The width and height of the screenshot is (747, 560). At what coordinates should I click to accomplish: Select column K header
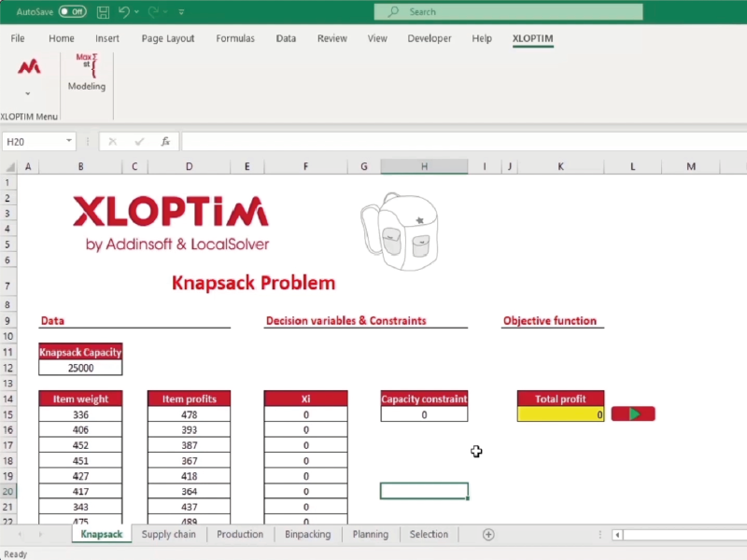click(561, 167)
